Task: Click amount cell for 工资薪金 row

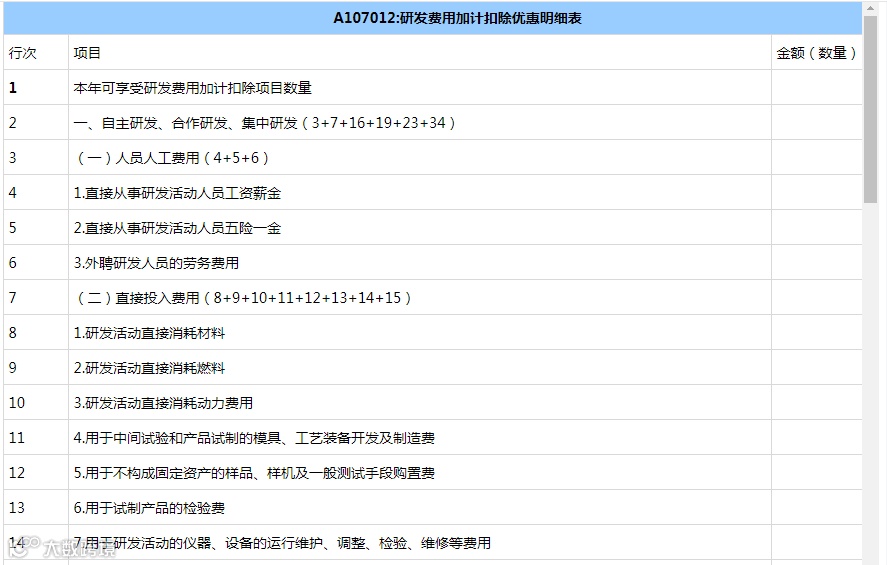Action: point(817,193)
